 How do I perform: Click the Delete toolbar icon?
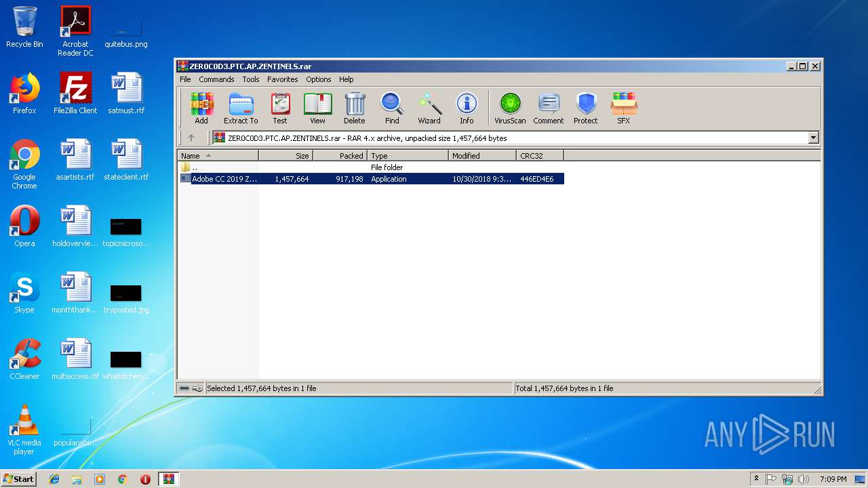[355, 108]
